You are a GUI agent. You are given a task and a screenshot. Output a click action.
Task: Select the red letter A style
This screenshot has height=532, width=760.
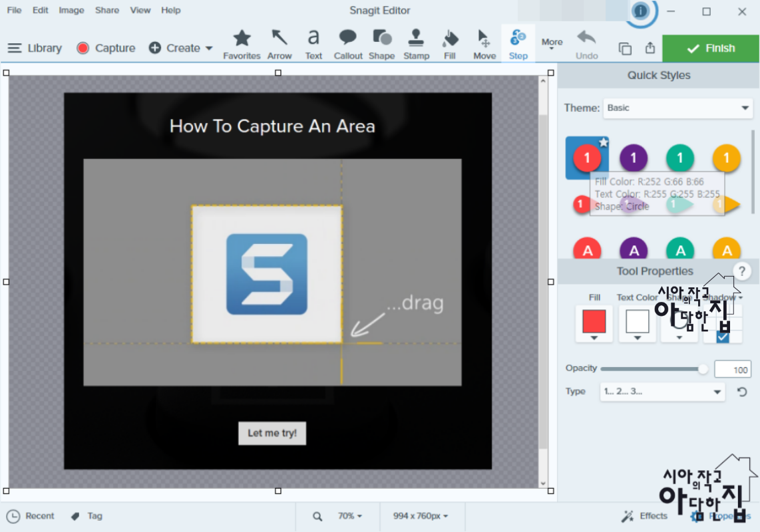(587, 249)
